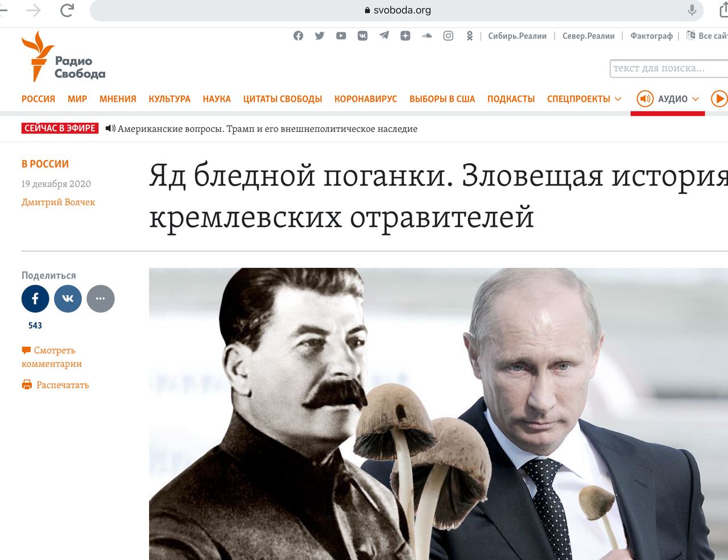Open the Сибирь.Реалии link
Screen dimensions: 728x560
[518, 36]
